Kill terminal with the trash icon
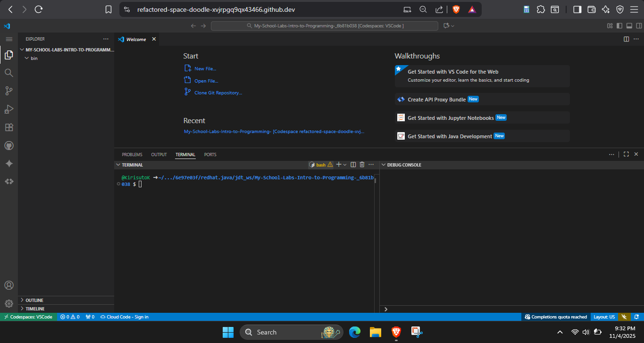The image size is (644, 343). (362, 165)
